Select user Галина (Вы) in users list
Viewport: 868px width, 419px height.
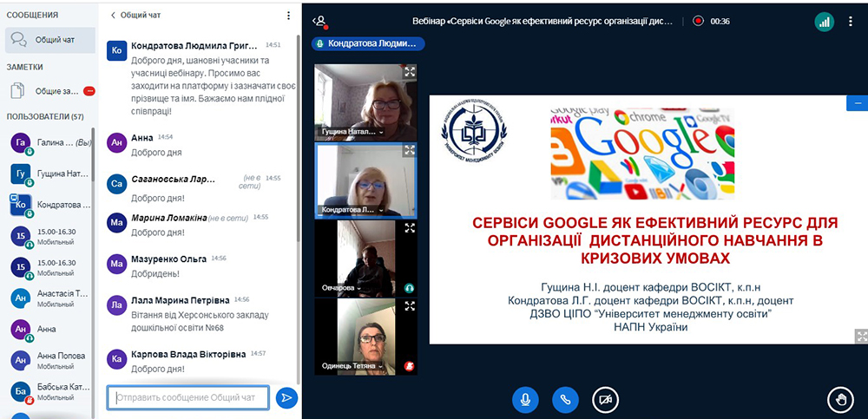click(x=49, y=143)
